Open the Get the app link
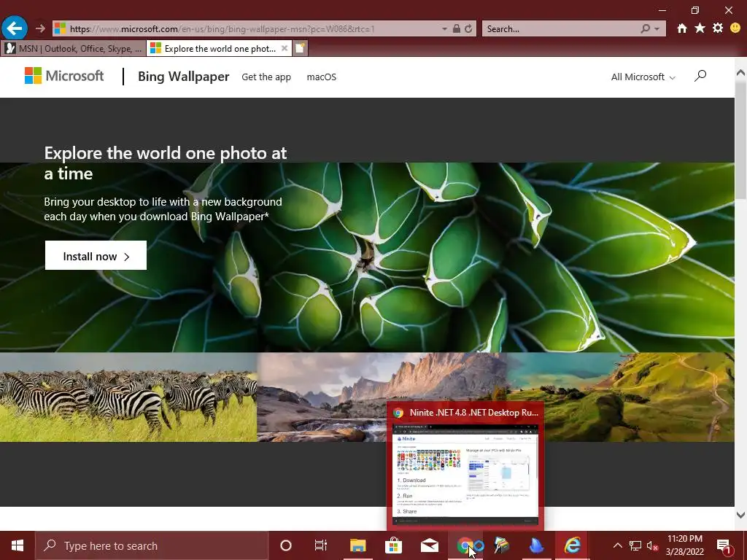Image resolution: width=747 pixels, height=560 pixels. pos(266,77)
